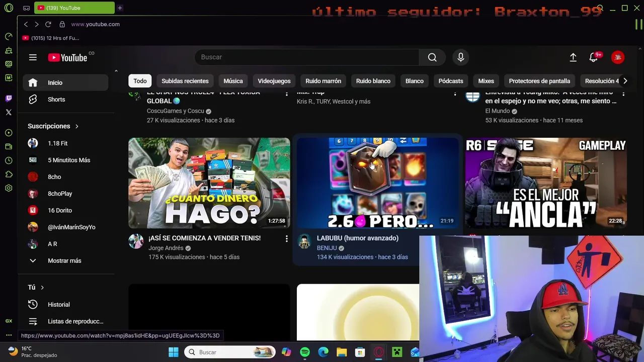The width and height of the screenshot is (644, 362).
Task: Open Extensions cube icon in Opera sidebar
Action: (9, 174)
